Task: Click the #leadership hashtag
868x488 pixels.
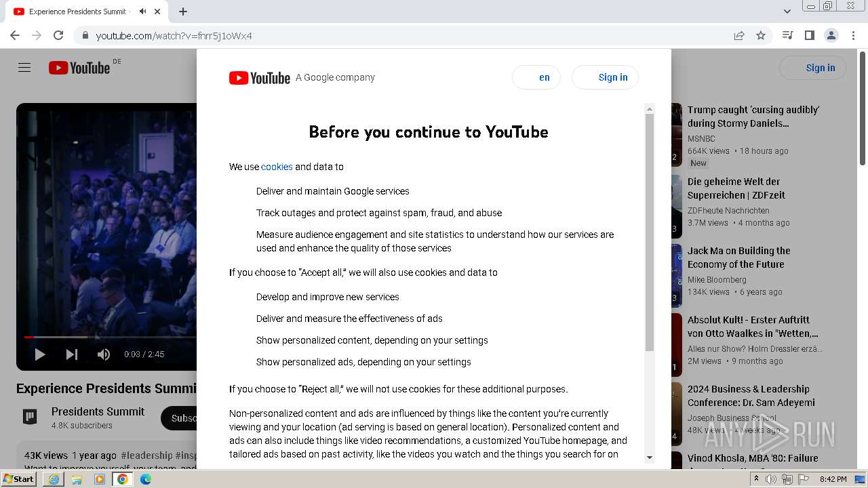Action: (x=146, y=455)
